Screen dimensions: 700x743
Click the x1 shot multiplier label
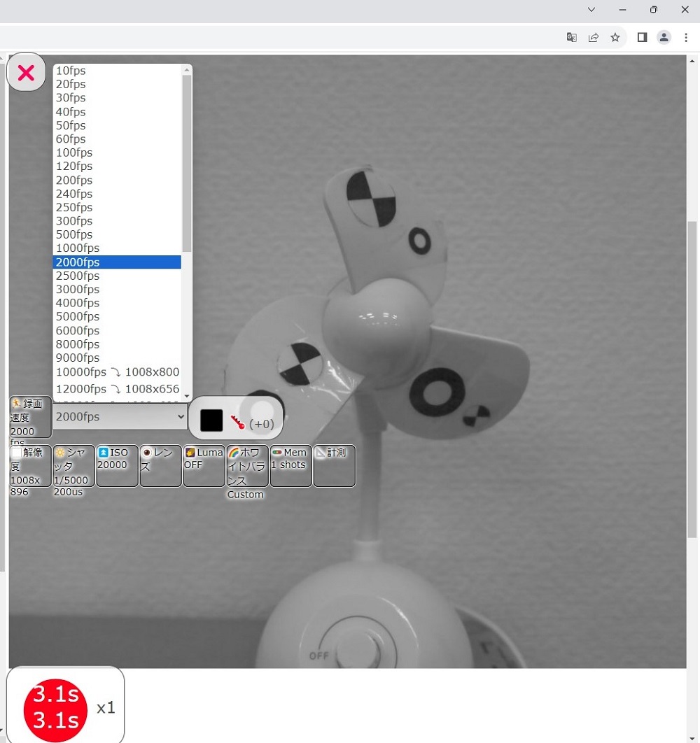[106, 708]
